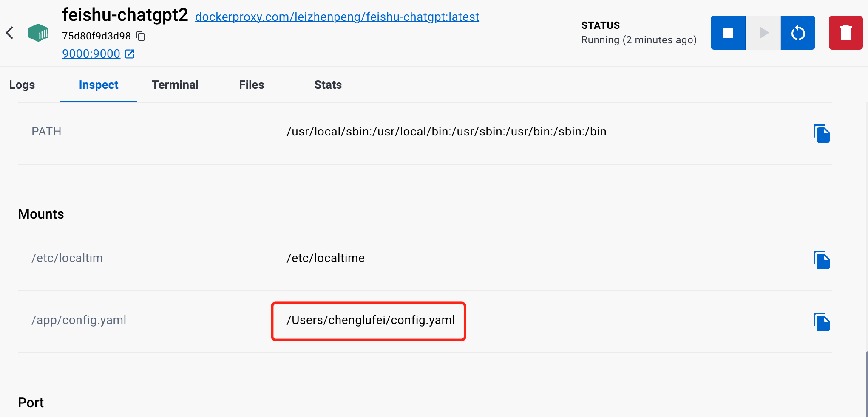Click the stop container icon
The height and width of the screenshot is (417, 868).
(728, 32)
